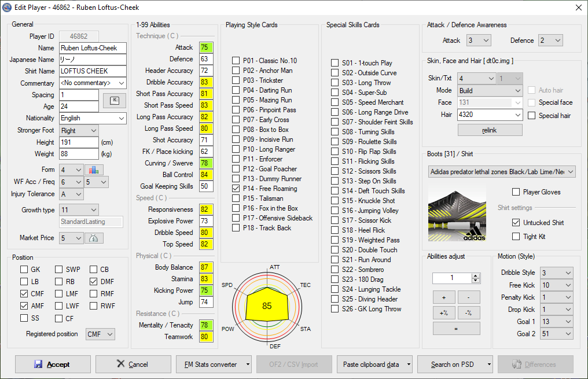Check the CF position box
The height and width of the screenshot is (379, 588).
pos(59,318)
